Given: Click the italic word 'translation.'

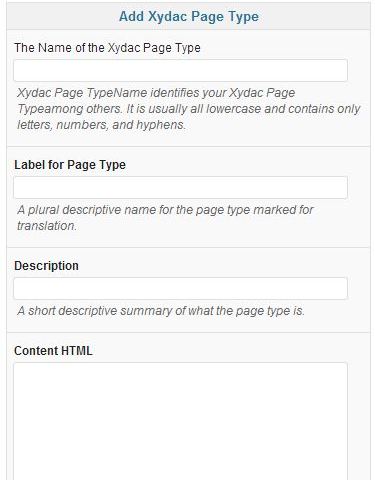Looking at the screenshot, I should [47, 226].
